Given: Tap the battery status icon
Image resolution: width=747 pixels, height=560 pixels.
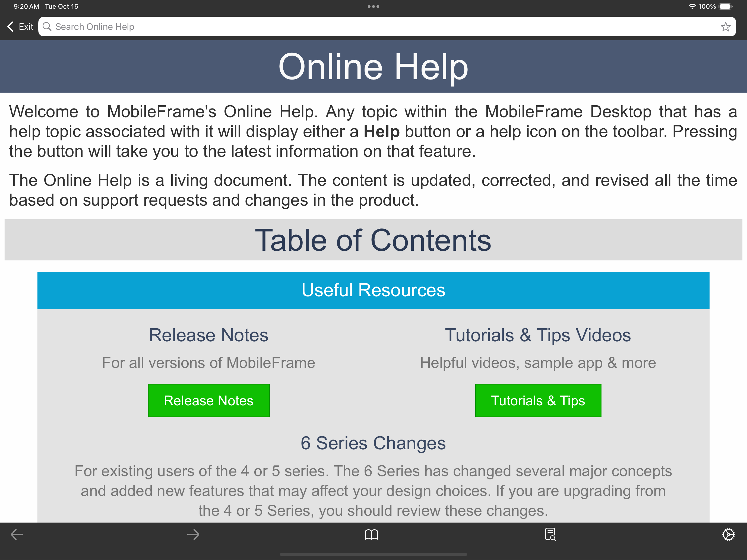Looking at the screenshot, I should point(725,7).
